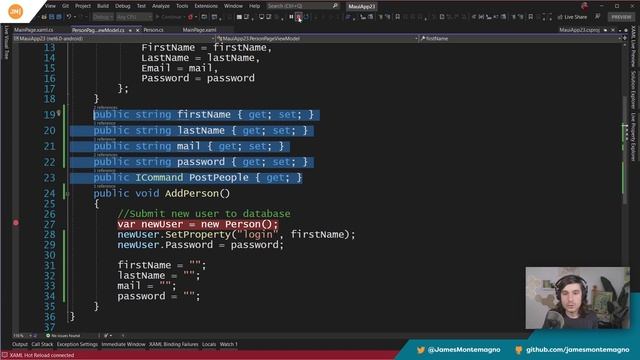Open the Locals tab
Viewport: 640px width, 360px height.
coord(209,344)
